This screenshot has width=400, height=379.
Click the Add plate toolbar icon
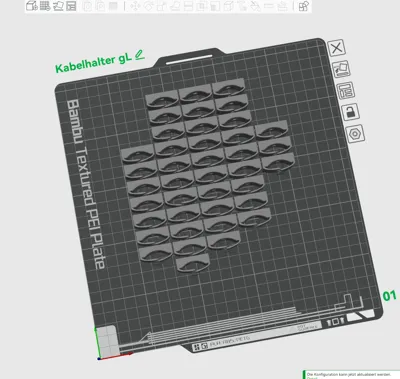pos(45,6)
